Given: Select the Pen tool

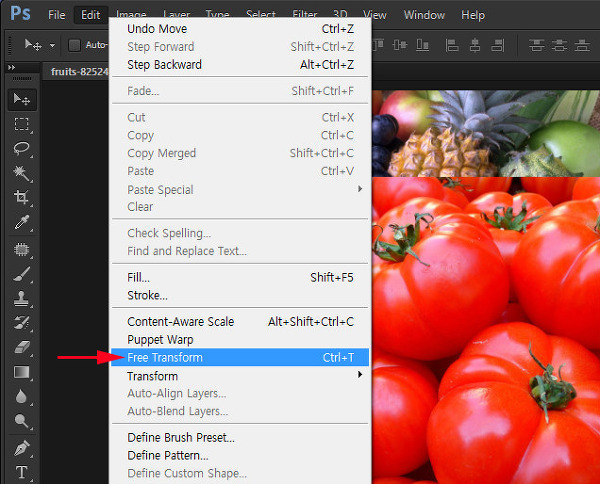Looking at the screenshot, I should point(21,448).
